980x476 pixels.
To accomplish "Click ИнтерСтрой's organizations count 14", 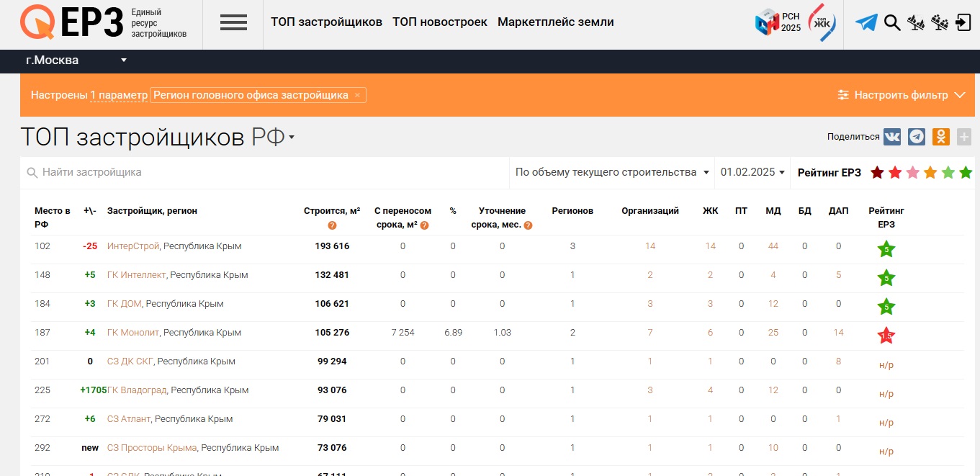I will (x=650, y=246).
